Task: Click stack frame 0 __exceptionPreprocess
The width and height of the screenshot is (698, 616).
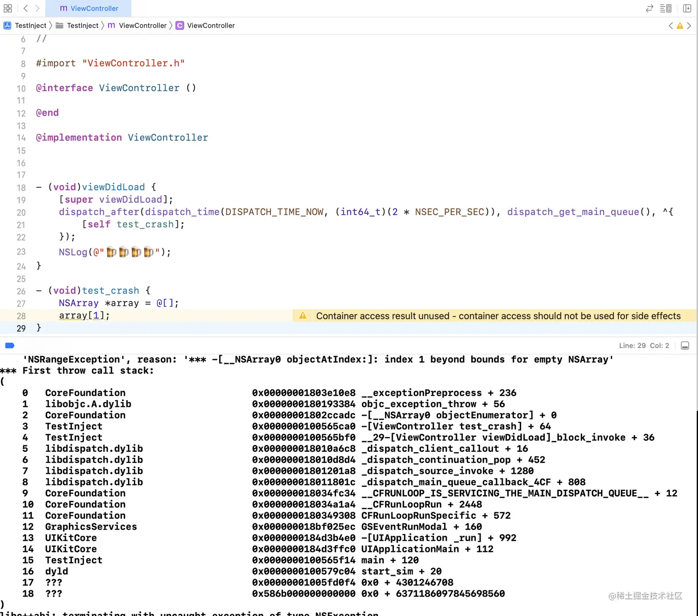Action: pyautogui.click(x=269, y=393)
